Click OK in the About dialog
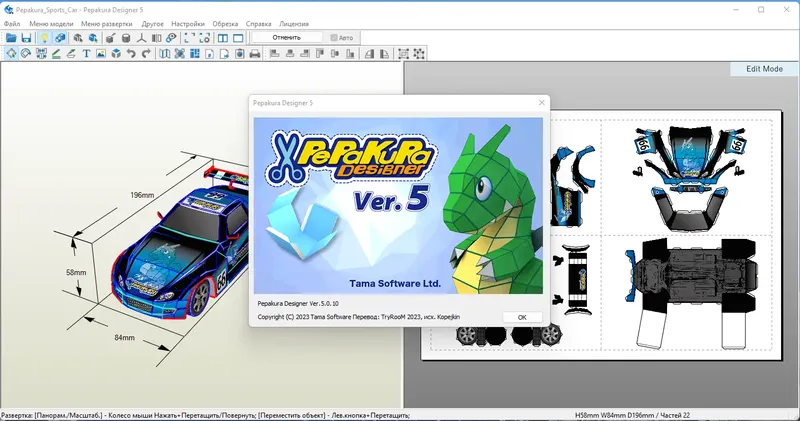 click(522, 317)
